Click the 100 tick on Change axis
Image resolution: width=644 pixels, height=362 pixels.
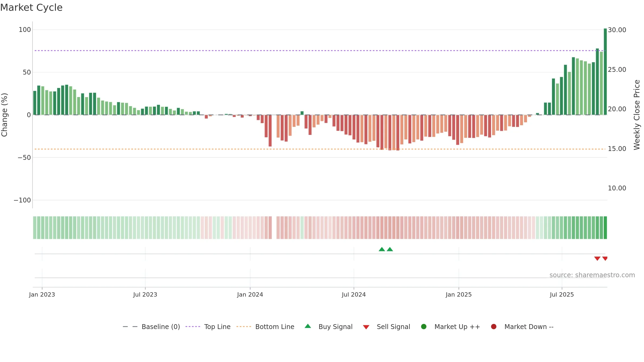pyautogui.click(x=25, y=30)
